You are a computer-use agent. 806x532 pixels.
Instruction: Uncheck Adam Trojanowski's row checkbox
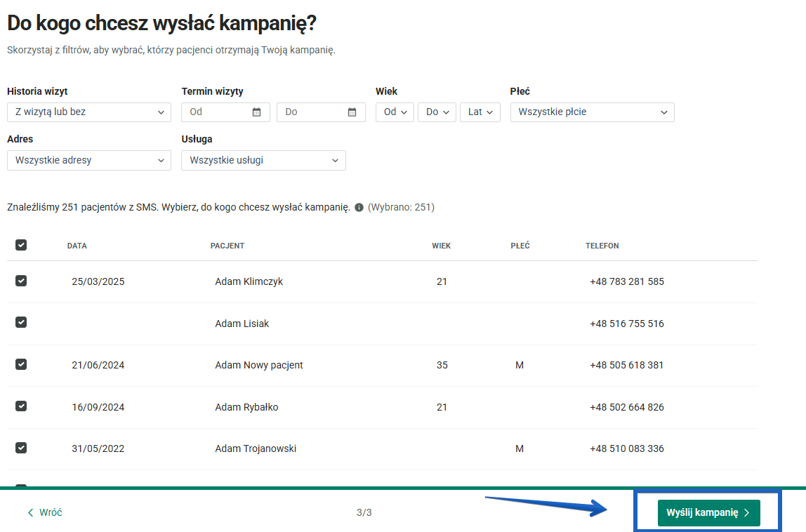tap(21, 448)
